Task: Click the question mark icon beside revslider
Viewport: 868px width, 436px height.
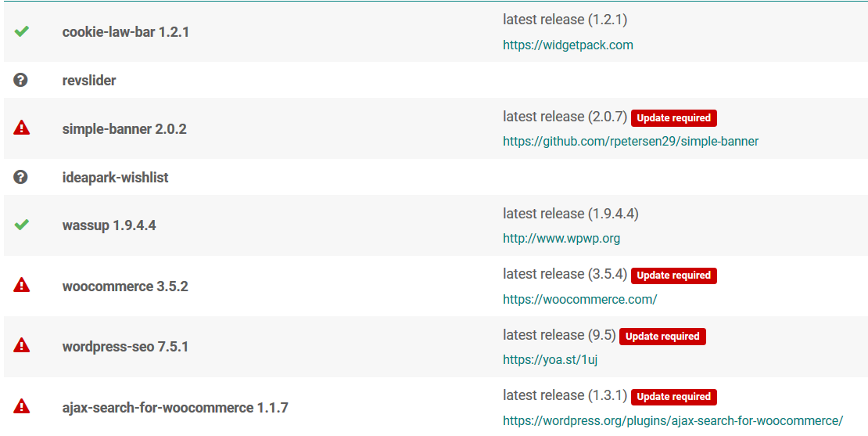Action: tap(20, 80)
